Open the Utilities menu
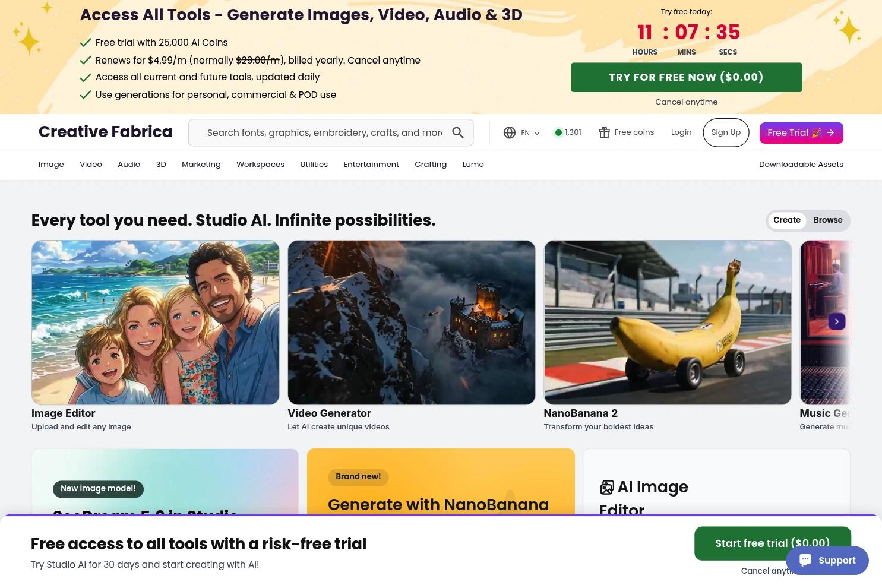This screenshot has height=588, width=882. click(314, 165)
